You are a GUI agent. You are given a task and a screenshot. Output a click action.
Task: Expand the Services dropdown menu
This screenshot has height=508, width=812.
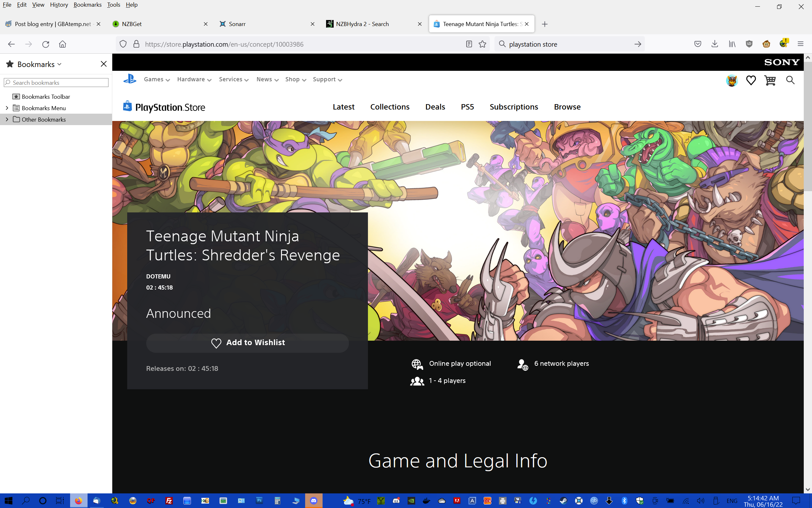[234, 79]
